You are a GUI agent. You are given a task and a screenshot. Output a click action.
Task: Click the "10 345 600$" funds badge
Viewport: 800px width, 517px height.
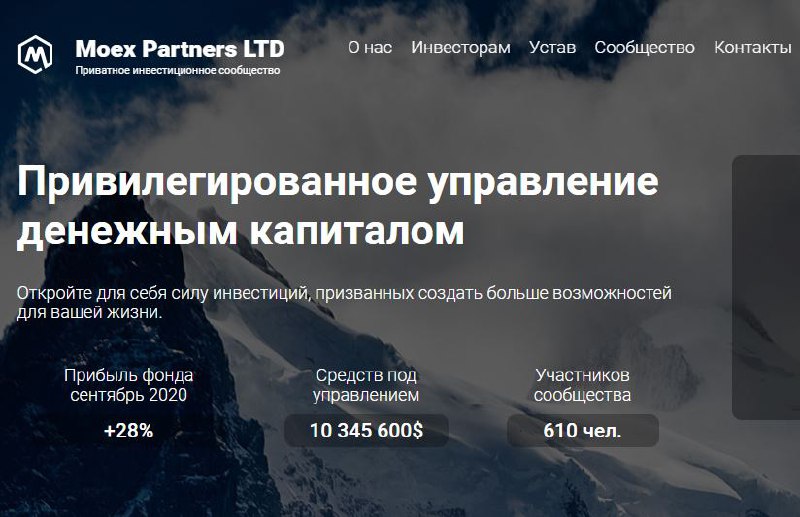click(x=366, y=430)
